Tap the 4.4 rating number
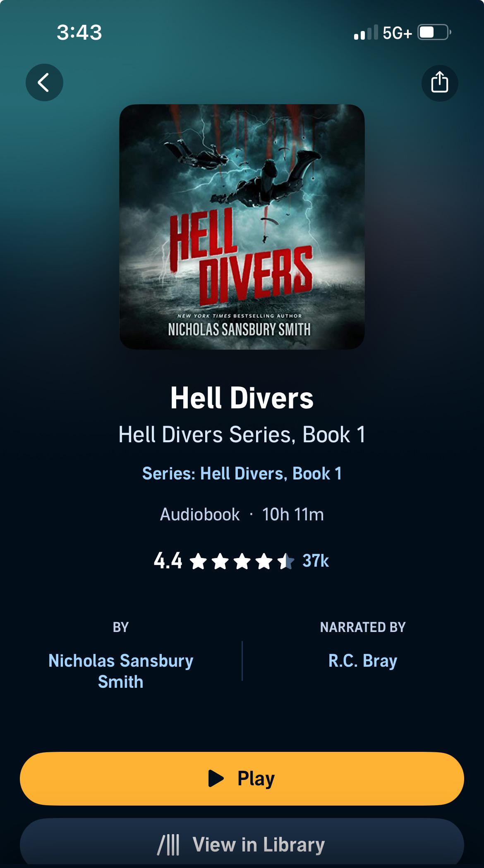The height and width of the screenshot is (868, 484). pyautogui.click(x=168, y=561)
